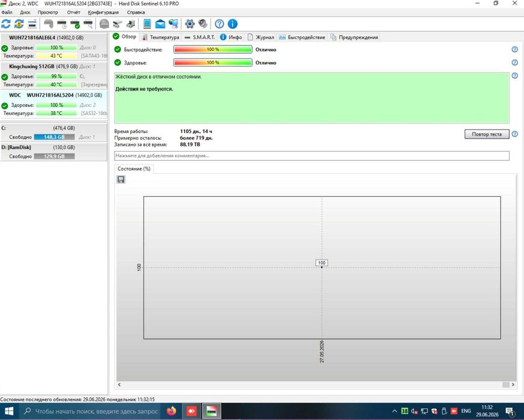Click the globe with monitor toolbar icon

[x=173, y=24]
